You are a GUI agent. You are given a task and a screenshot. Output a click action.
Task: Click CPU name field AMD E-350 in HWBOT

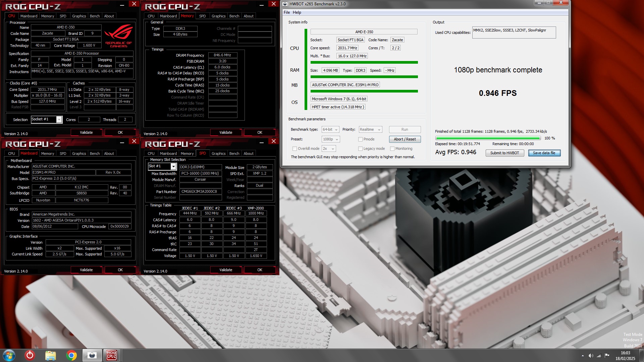(x=364, y=32)
